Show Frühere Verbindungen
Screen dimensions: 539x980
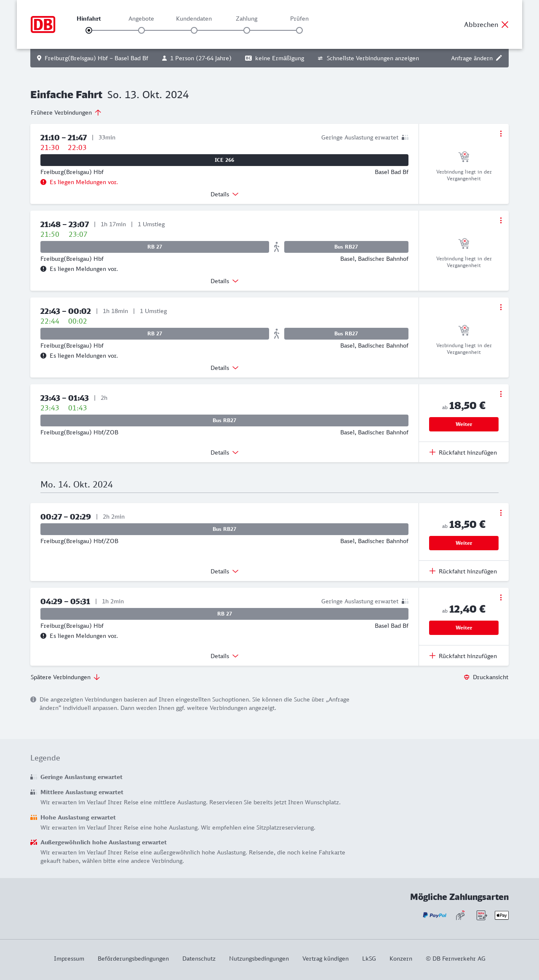point(66,112)
